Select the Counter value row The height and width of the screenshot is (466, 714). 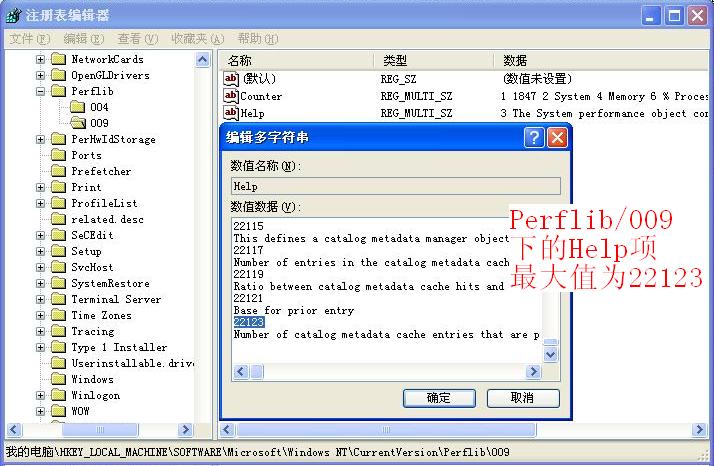pyautogui.click(x=464, y=96)
